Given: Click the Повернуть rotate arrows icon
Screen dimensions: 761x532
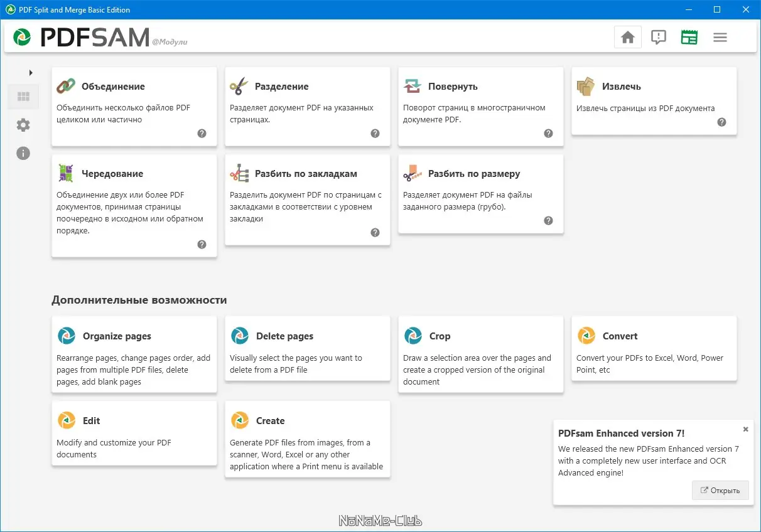Looking at the screenshot, I should coord(413,86).
